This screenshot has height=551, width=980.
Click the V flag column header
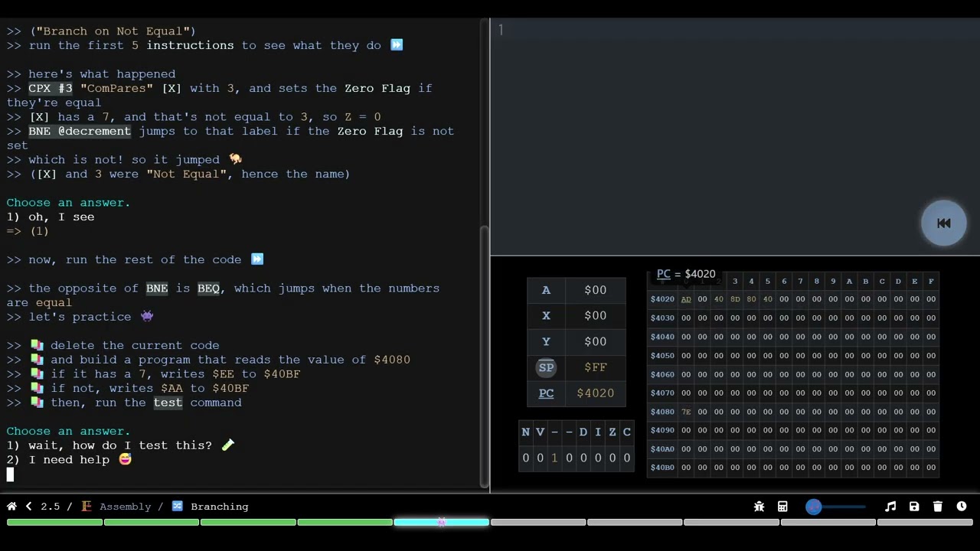click(x=540, y=432)
